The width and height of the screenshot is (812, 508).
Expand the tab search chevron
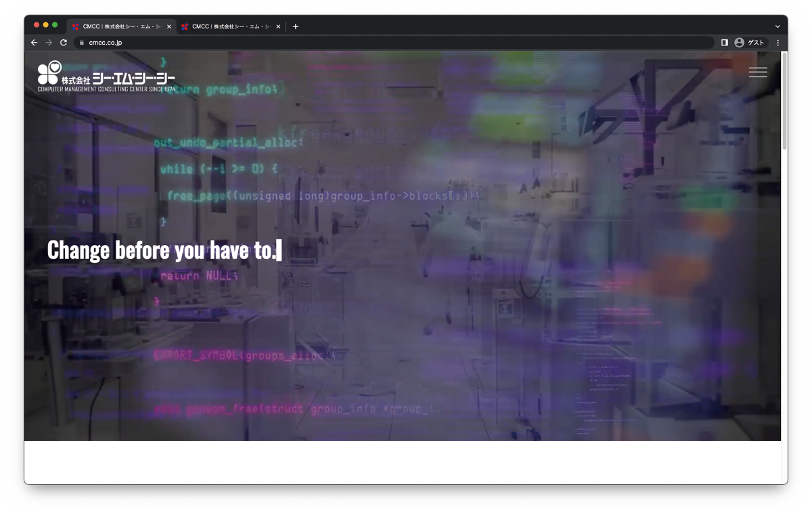[x=777, y=26]
